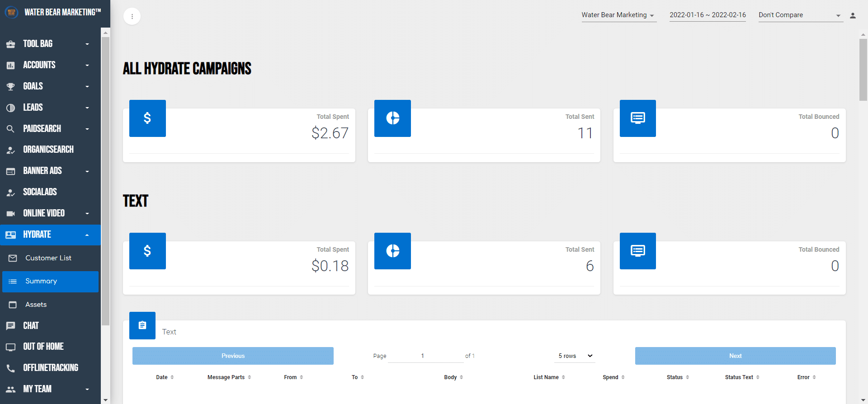
Task: Open the Water Bear Marketing account dropdown
Action: tap(619, 15)
